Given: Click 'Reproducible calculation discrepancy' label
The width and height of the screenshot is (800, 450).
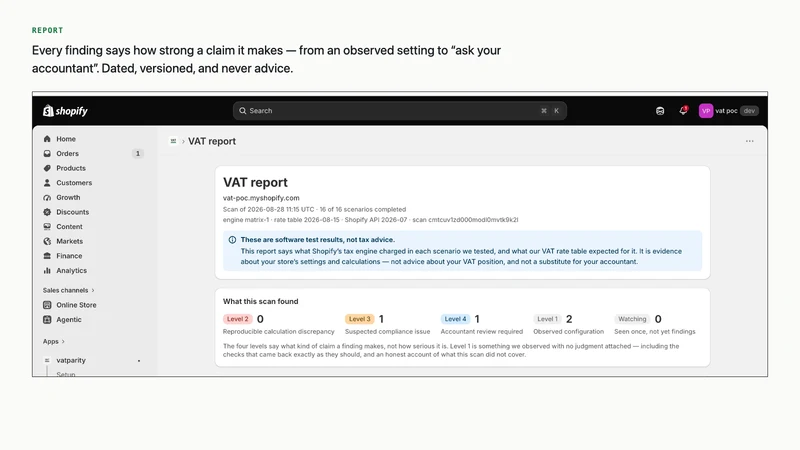Looking at the screenshot, I should [279, 332].
